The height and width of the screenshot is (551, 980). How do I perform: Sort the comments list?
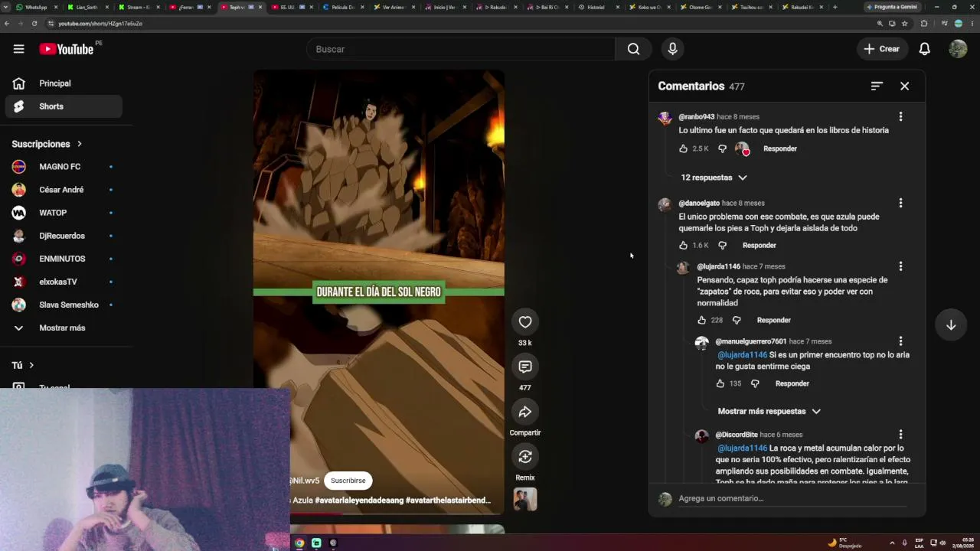(x=877, y=86)
